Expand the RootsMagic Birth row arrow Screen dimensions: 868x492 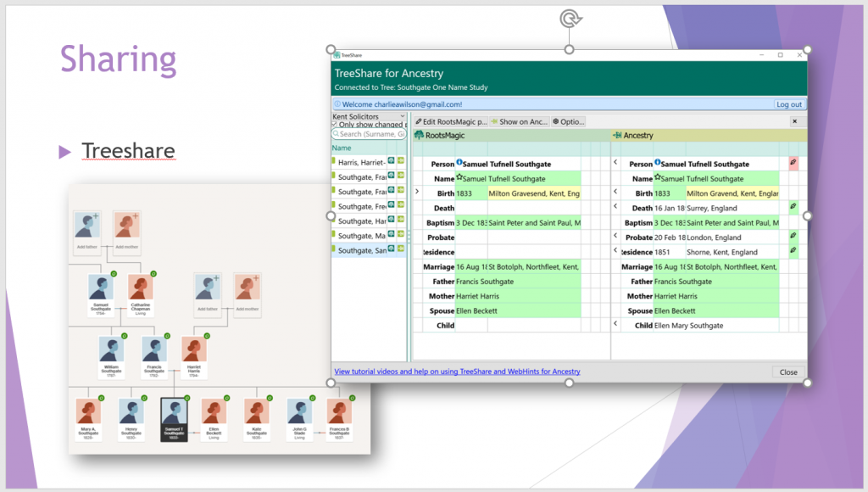[417, 193]
